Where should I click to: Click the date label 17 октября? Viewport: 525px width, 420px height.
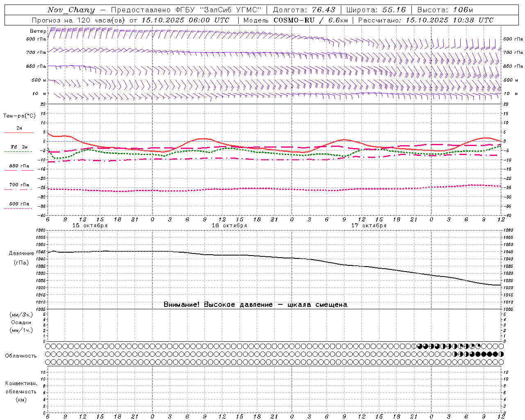369,226
